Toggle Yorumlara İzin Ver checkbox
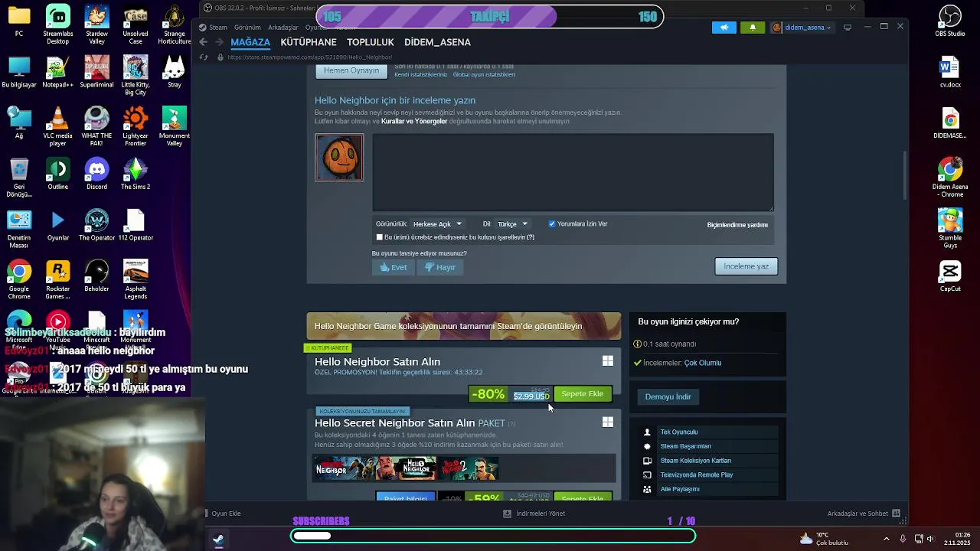This screenshot has width=980, height=551. pyautogui.click(x=551, y=224)
